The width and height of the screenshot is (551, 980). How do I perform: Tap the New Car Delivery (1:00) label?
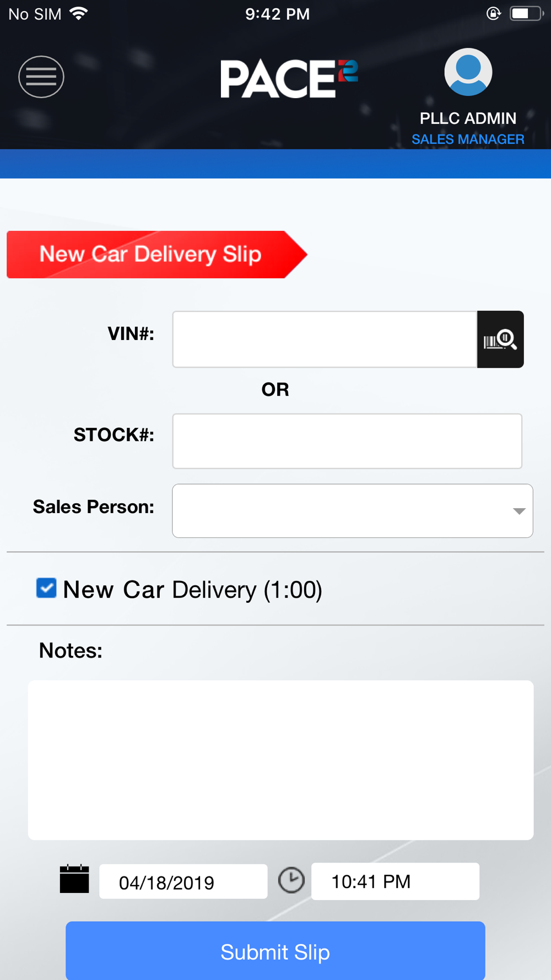[192, 590]
